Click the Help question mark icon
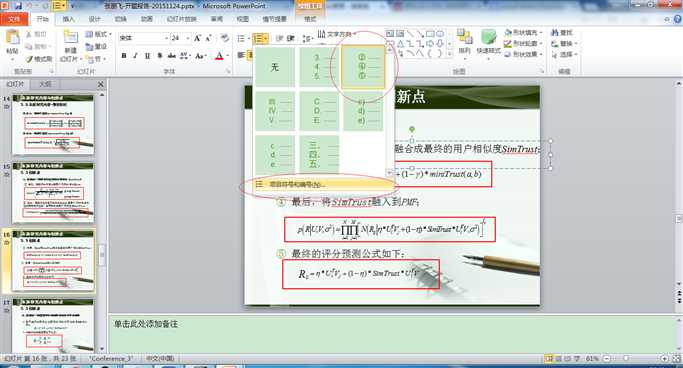Viewport: 683px width, 368px height. click(678, 19)
